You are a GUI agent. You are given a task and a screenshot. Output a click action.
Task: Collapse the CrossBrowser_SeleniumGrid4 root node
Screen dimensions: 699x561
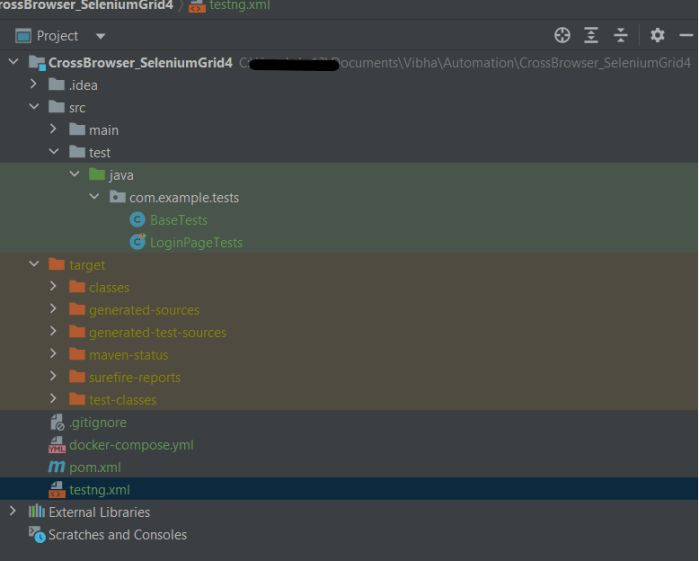13,62
